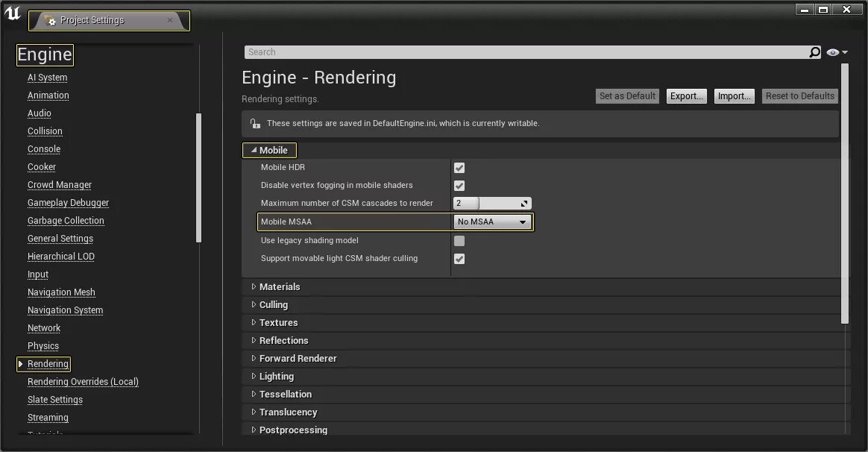Enable Use legacy shading model

coord(459,240)
